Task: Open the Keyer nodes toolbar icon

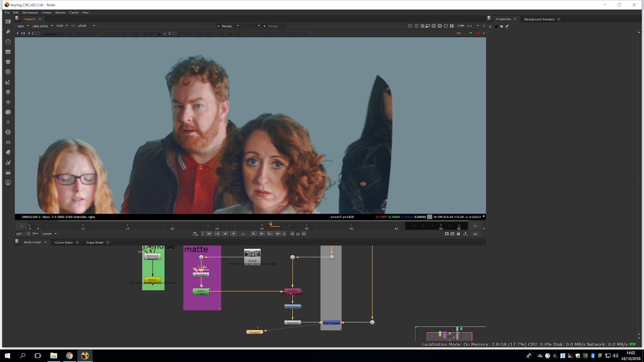Action: coord(8,82)
